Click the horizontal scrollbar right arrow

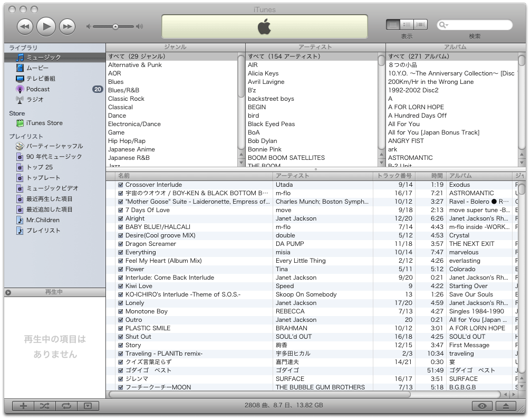click(x=515, y=395)
